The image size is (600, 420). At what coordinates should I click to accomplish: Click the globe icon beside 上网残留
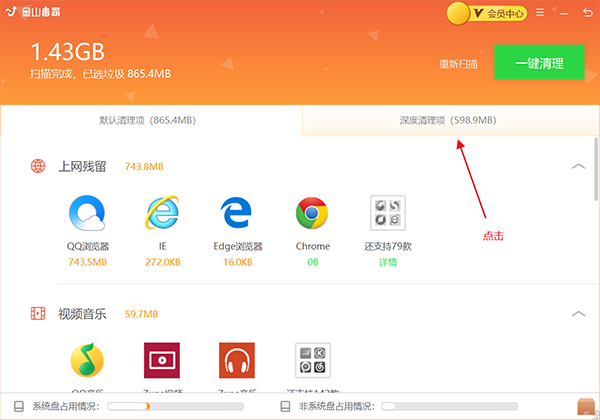pyautogui.click(x=38, y=166)
